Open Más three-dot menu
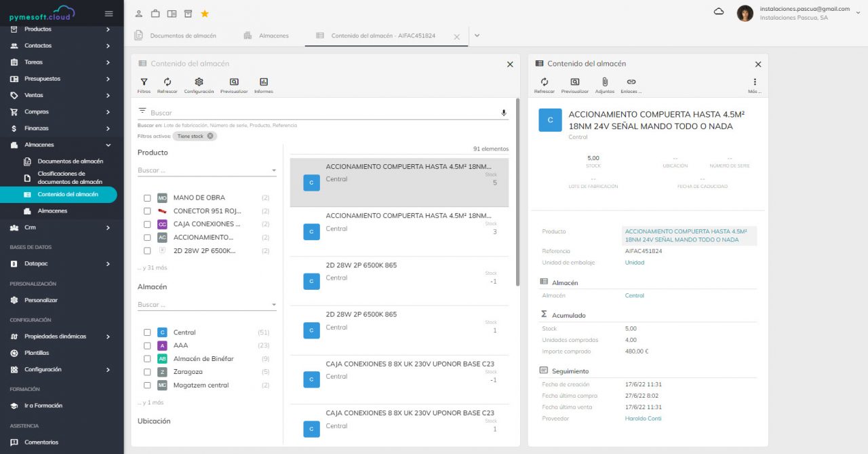 pyautogui.click(x=755, y=82)
